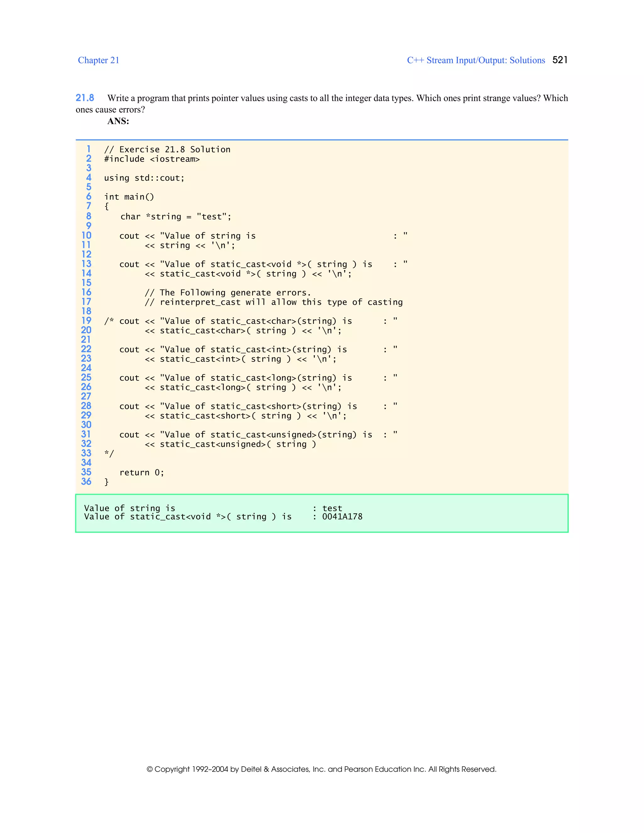644x833 pixels.
Task: Click output line 'Value of string is : test'
Action: 213,508
